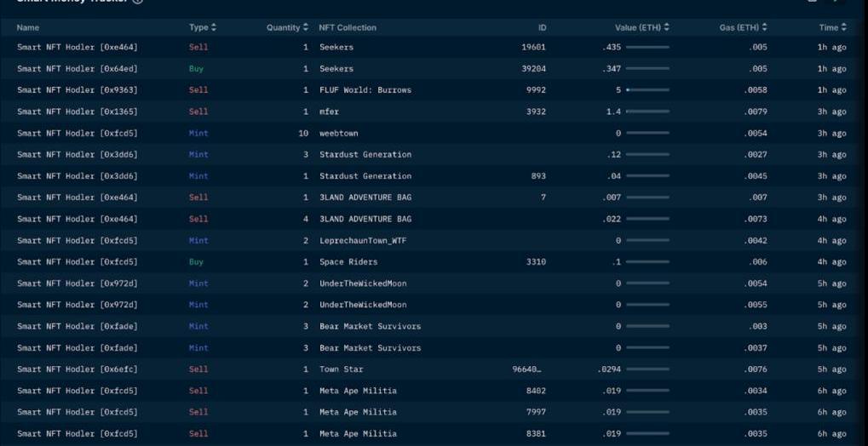Toggle the Time column sort order
868x446 pixels.
coord(844,28)
